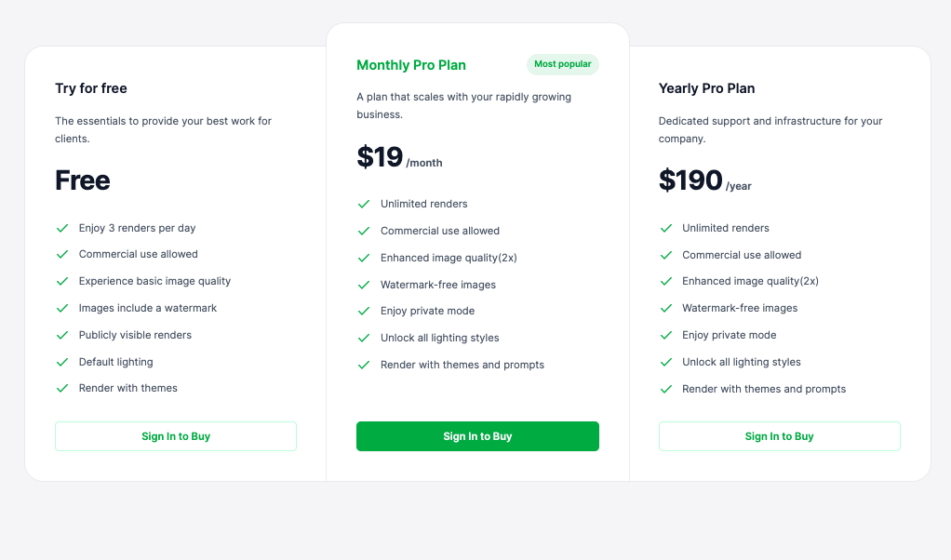Click the Monthly Pro Plan heading
Viewport: 951px width, 560px height.
[411, 65]
